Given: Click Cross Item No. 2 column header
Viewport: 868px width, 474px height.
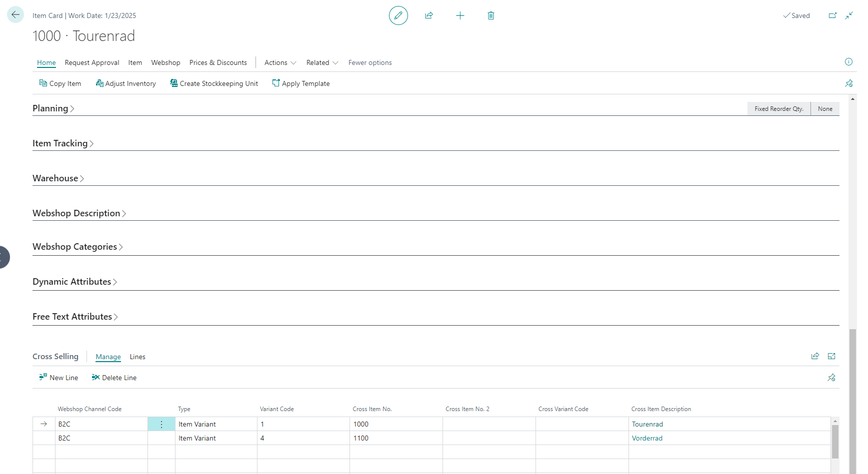Looking at the screenshot, I should pyautogui.click(x=467, y=409).
